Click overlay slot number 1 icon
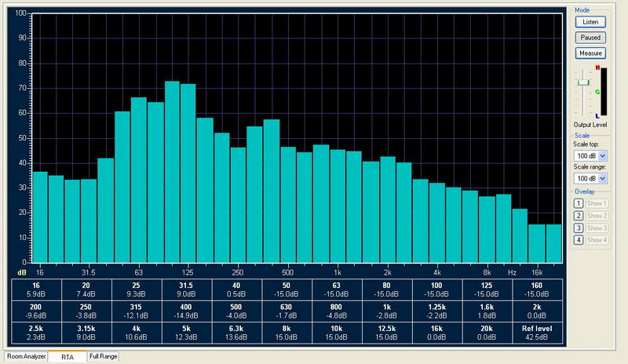The width and height of the screenshot is (628, 364). pyautogui.click(x=578, y=203)
